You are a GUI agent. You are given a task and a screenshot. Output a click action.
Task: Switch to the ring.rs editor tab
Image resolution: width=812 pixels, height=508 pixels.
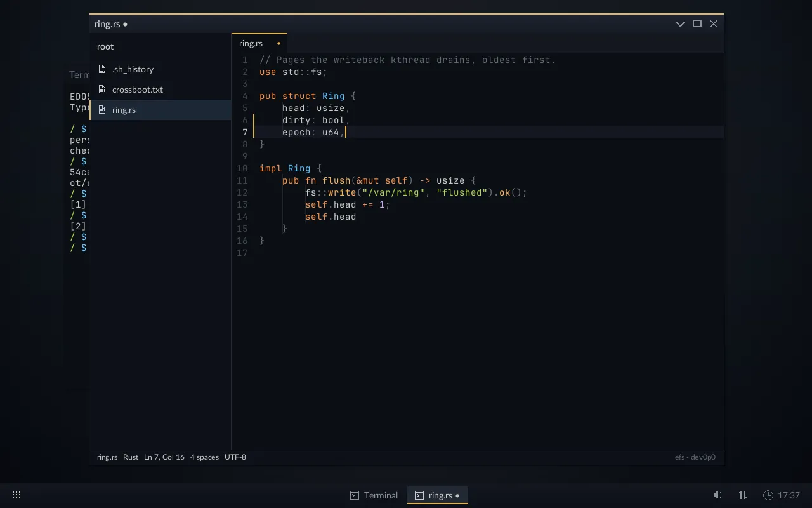(x=259, y=43)
